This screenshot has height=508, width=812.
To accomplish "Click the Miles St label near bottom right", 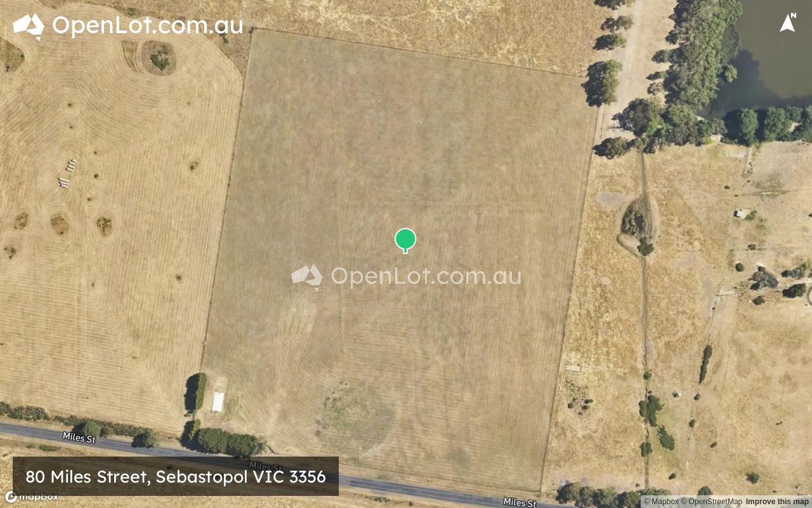I will click(520, 502).
